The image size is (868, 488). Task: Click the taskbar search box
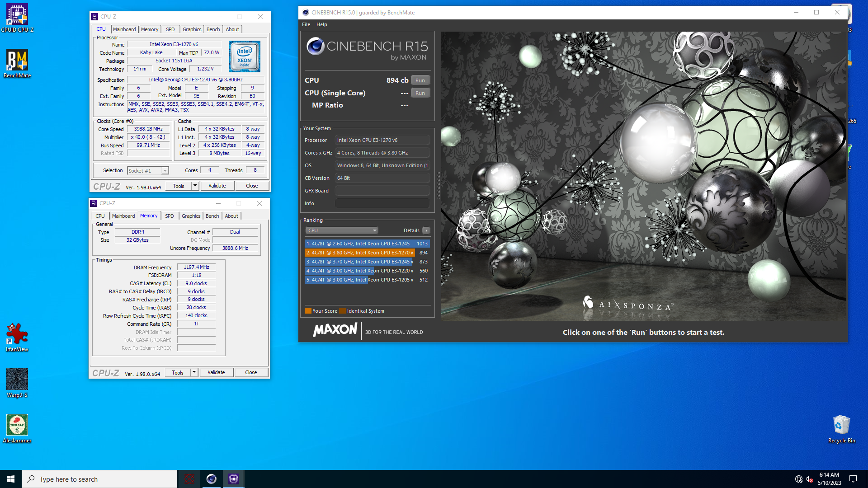coord(99,479)
